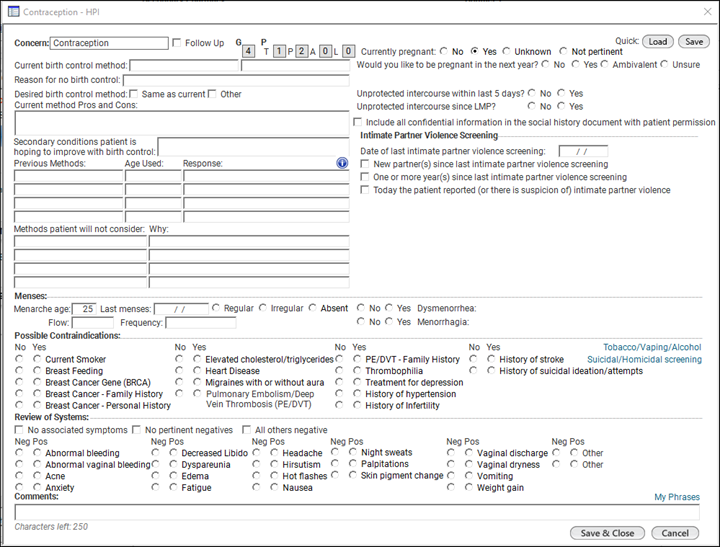720x547 pixels.
Task: Click the Cancel button
Action: [x=675, y=533]
